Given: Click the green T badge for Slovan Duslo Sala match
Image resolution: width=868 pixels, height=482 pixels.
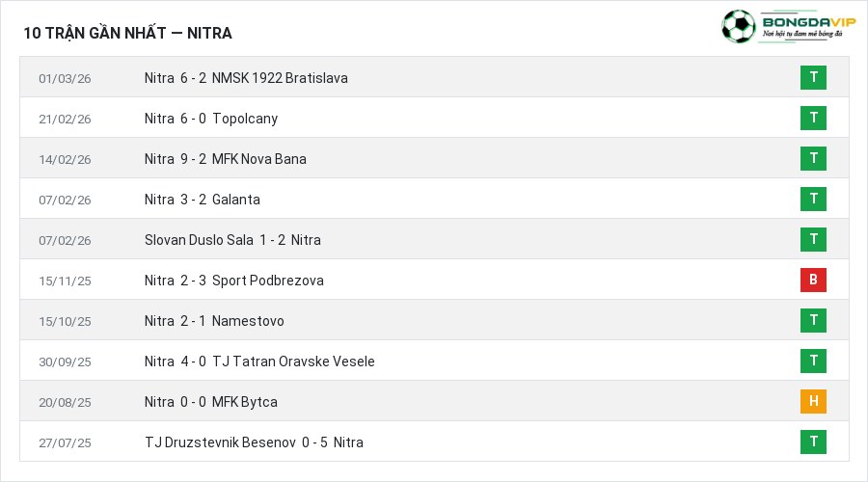Looking at the screenshot, I should pyautogui.click(x=813, y=239).
